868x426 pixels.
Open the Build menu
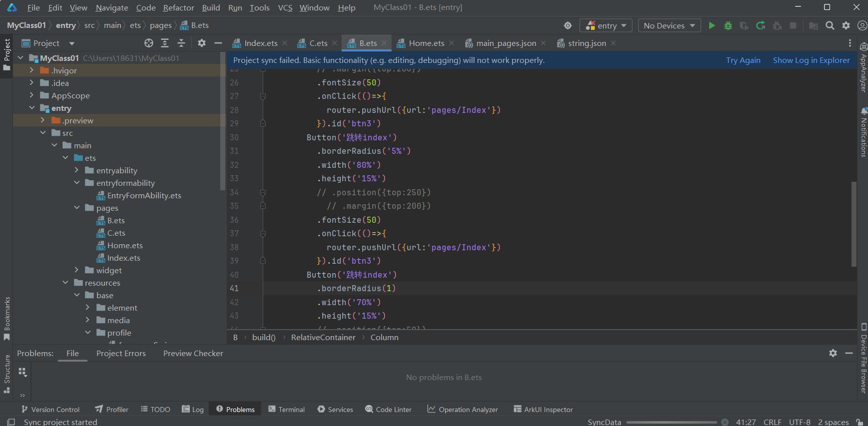[211, 7]
